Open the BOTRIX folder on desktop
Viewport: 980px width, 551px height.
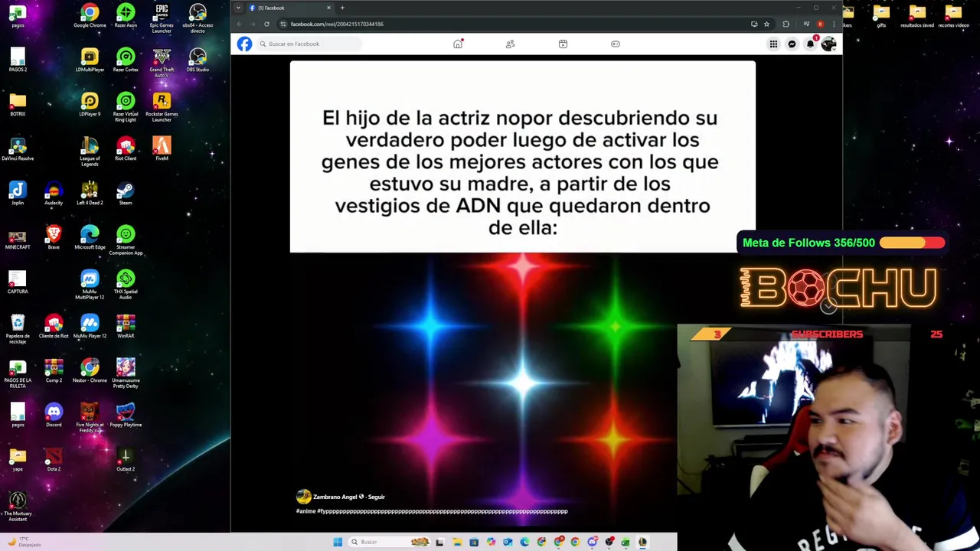[18, 104]
